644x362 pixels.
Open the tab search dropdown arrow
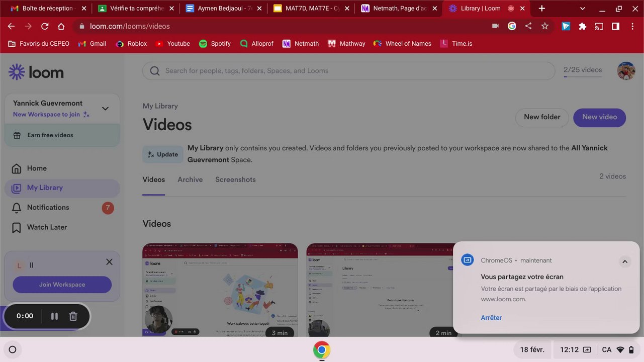coord(583,9)
